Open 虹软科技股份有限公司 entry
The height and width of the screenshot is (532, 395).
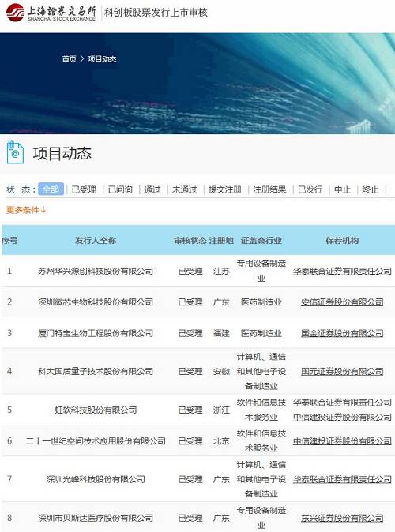(x=96, y=410)
